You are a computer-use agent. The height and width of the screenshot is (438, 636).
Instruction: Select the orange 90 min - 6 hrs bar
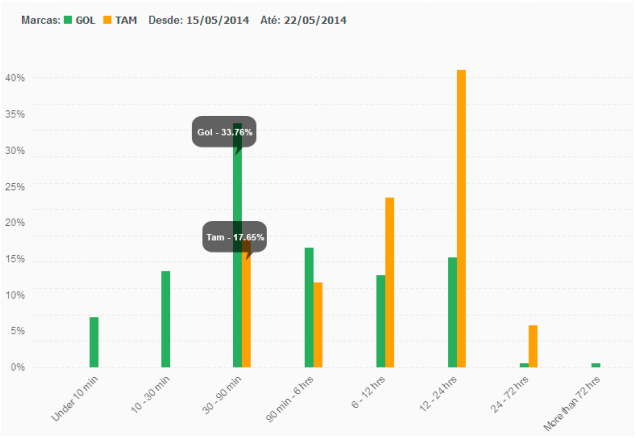318,324
